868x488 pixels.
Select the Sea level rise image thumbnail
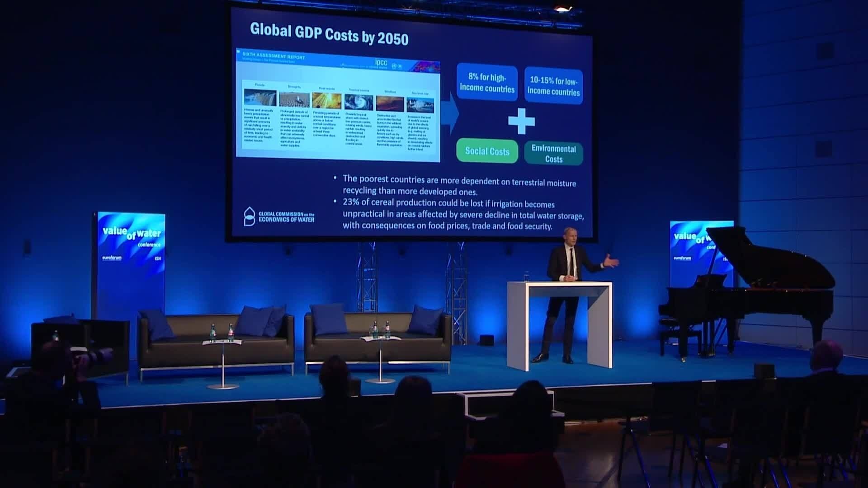tap(420, 105)
